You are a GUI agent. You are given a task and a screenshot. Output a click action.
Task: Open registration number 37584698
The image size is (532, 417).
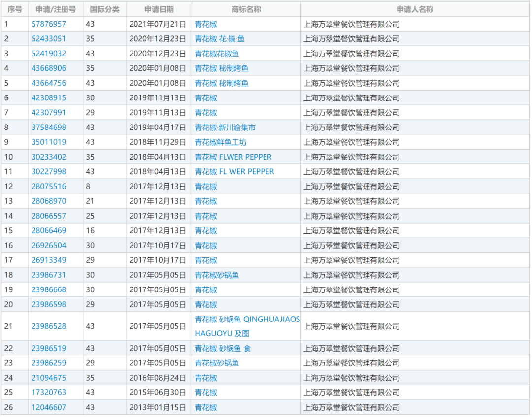(48, 127)
